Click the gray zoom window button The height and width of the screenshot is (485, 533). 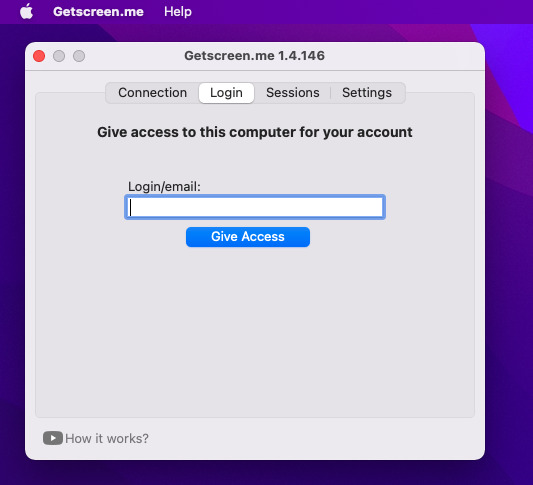79,56
